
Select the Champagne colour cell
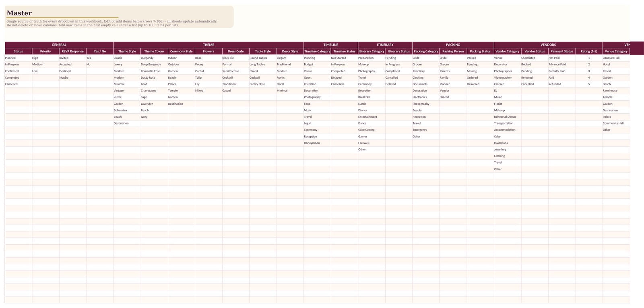pos(154,91)
